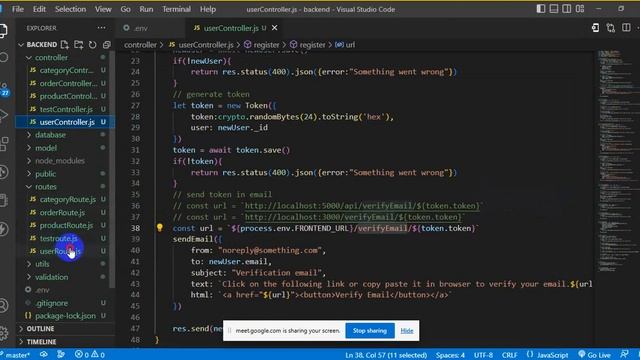Open .gitignore file
This screenshot has width=640, height=360.
[51, 303]
